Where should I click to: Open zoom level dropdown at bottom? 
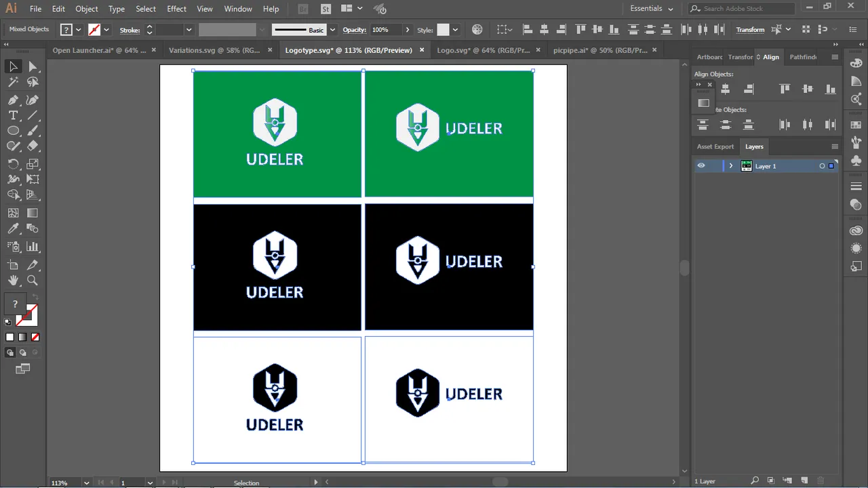click(x=86, y=483)
